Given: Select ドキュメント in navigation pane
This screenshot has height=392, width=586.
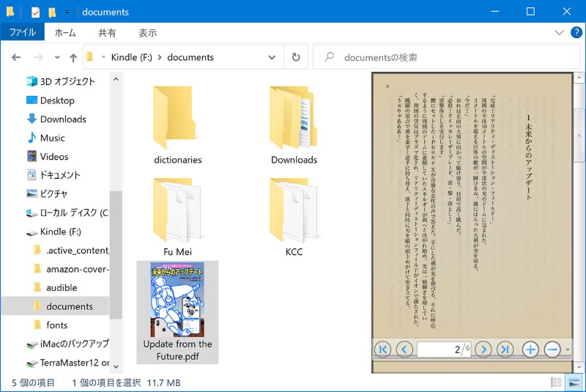Looking at the screenshot, I should click(x=53, y=175).
